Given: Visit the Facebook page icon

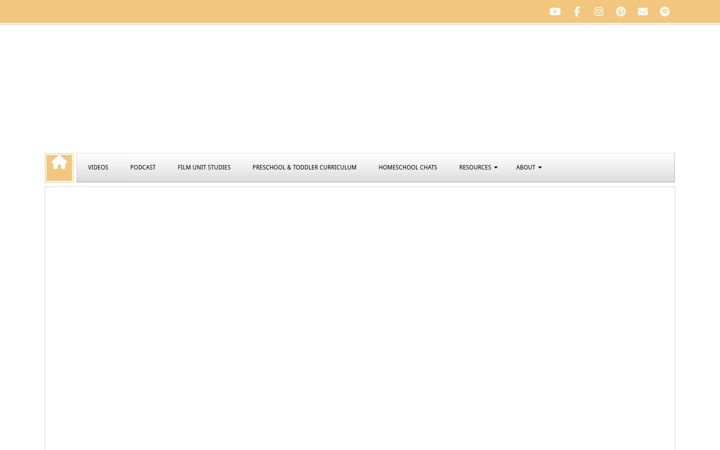Looking at the screenshot, I should 577,11.
